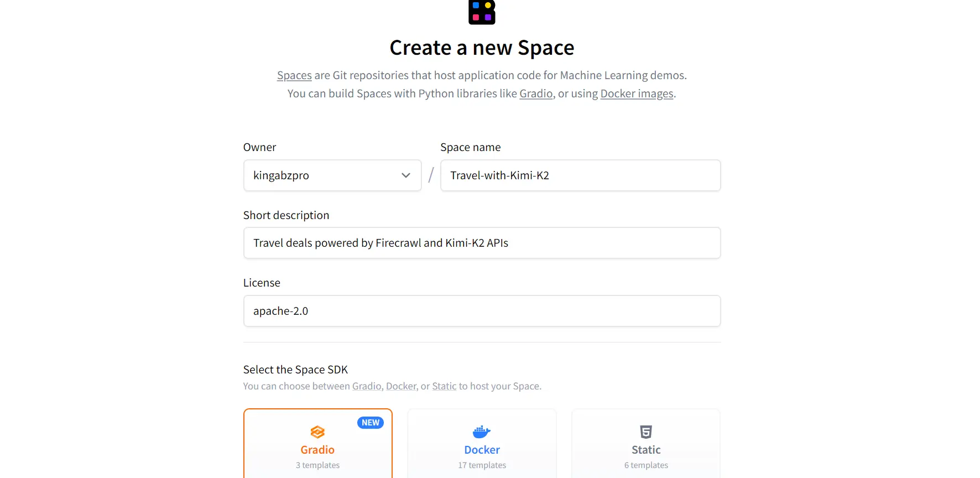This screenshot has height=478, width=980.
Task: Expand the kingabzpro owner selector chevron
Action: tap(404, 175)
